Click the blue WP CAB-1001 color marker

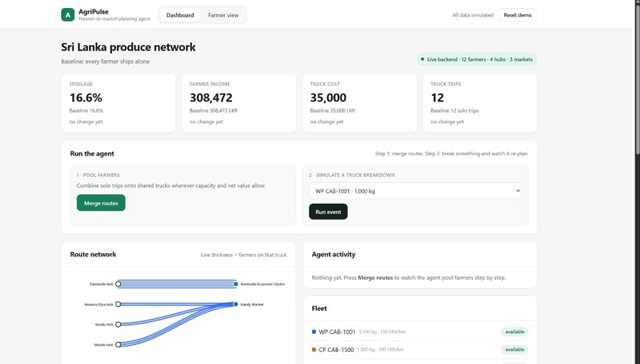click(314, 331)
